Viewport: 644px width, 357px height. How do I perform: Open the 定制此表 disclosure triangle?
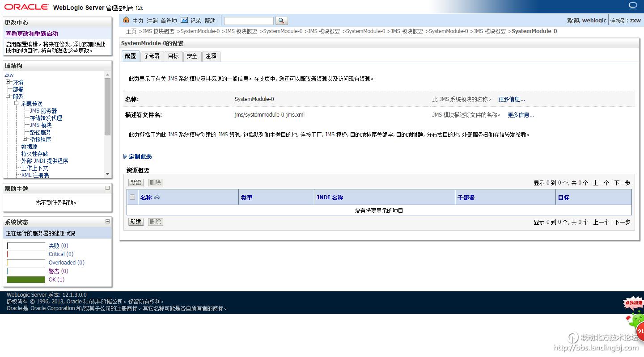[125, 156]
